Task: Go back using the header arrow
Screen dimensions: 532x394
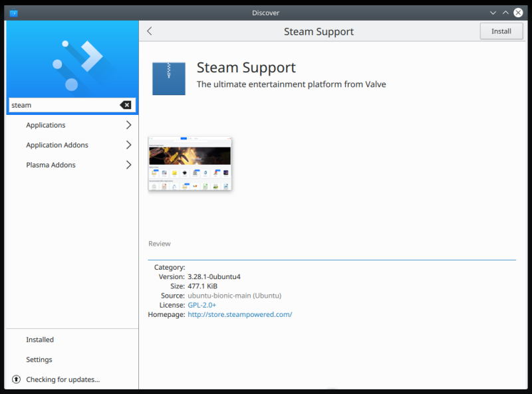Action: coord(150,31)
